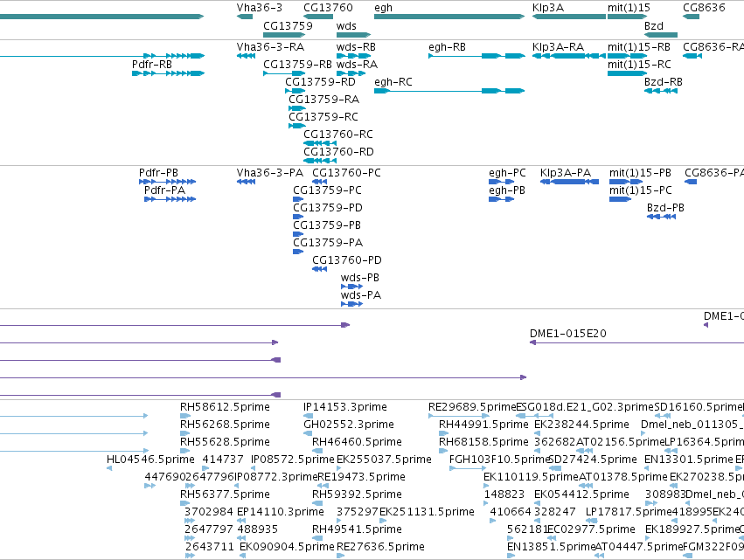Click EST RH56377.5prime
Image resolution: width=744 pixels, height=560 pixels.
(225, 494)
